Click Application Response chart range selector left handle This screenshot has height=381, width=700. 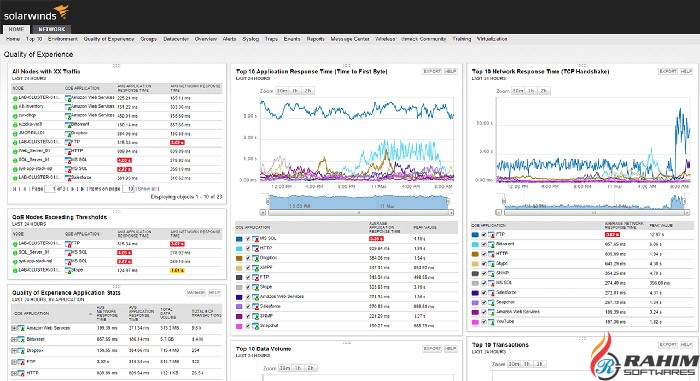pyautogui.click(x=268, y=201)
